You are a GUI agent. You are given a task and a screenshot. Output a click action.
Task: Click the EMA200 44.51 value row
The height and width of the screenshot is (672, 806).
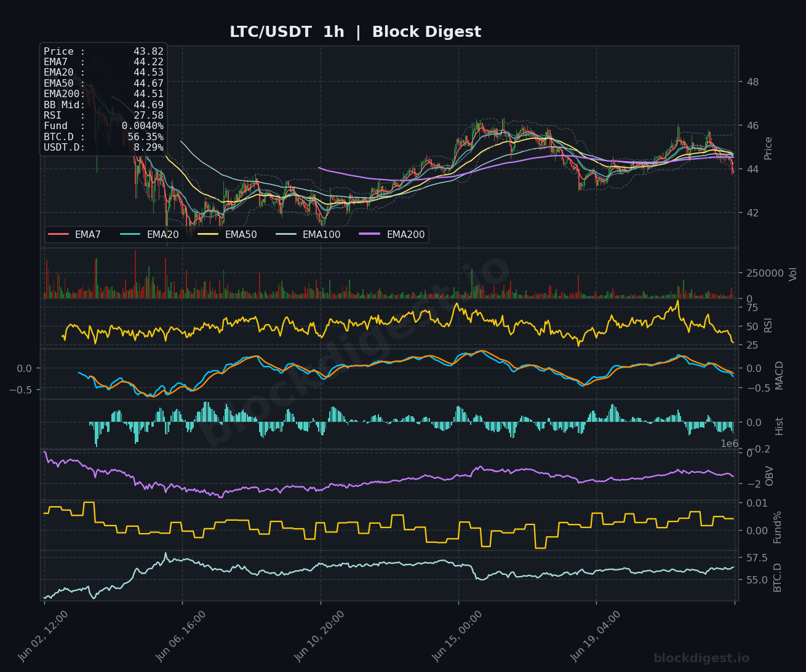(x=103, y=94)
